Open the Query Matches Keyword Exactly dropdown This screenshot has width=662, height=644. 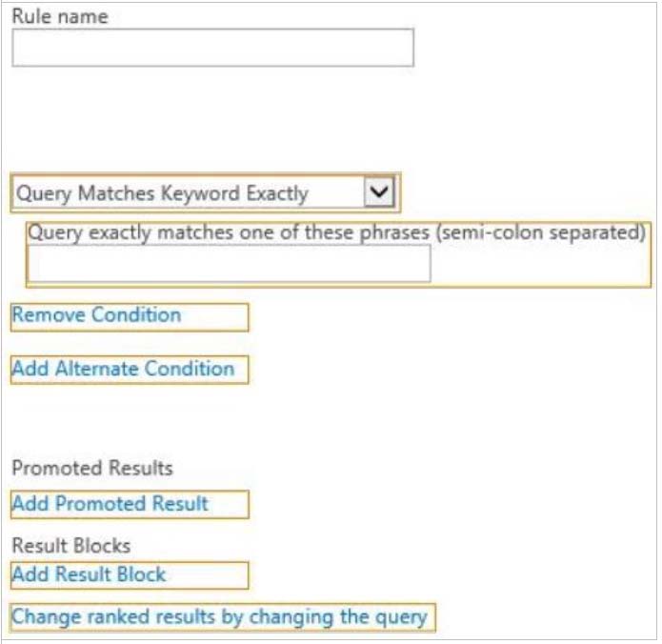click(x=189, y=193)
